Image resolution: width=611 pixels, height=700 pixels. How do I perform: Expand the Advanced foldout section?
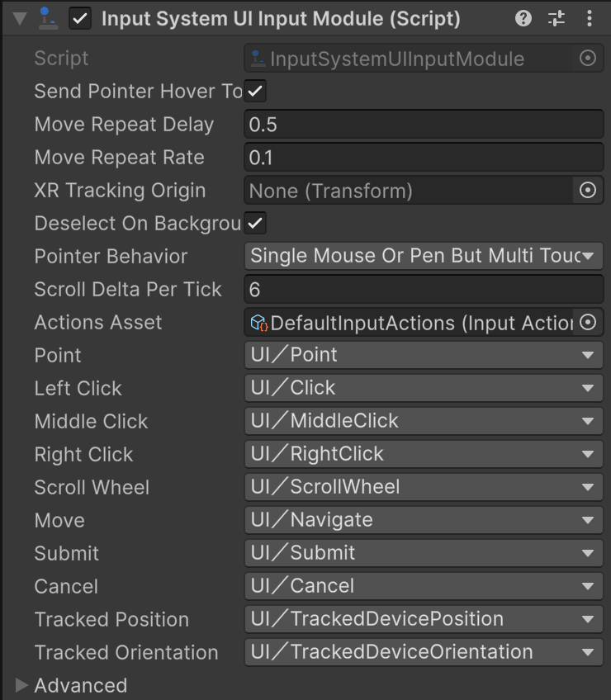21,685
